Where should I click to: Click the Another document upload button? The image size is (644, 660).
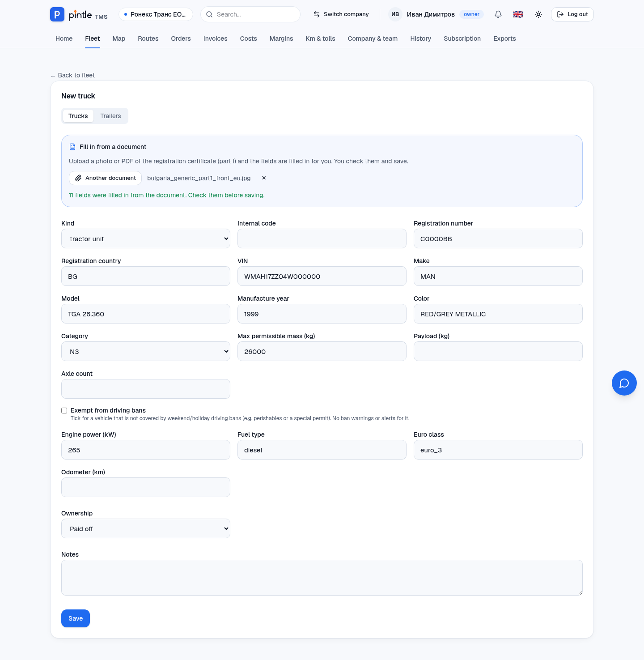point(106,178)
